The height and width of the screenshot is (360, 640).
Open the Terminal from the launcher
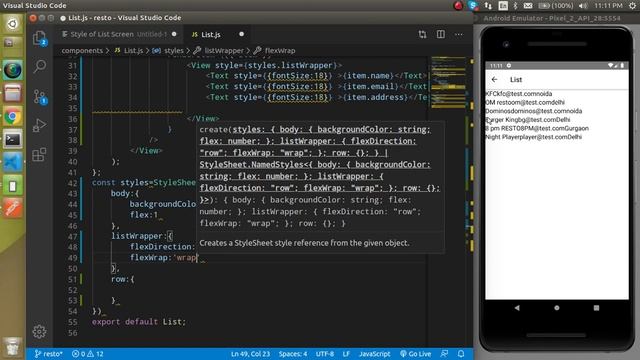[12, 140]
